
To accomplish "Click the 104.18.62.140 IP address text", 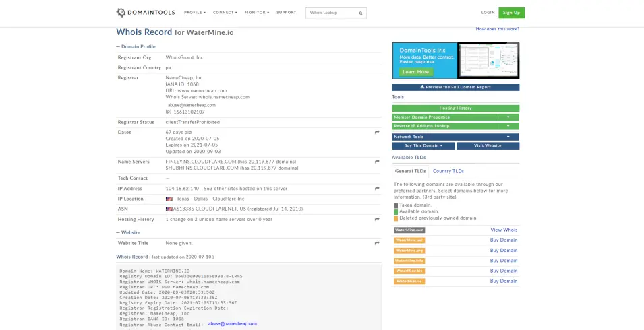I will pyautogui.click(x=182, y=189).
